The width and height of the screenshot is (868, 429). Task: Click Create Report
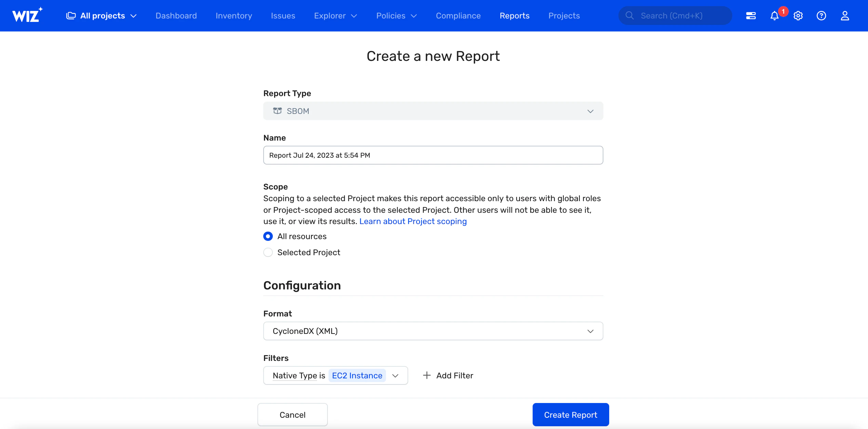pyautogui.click(x=571, y=415)
